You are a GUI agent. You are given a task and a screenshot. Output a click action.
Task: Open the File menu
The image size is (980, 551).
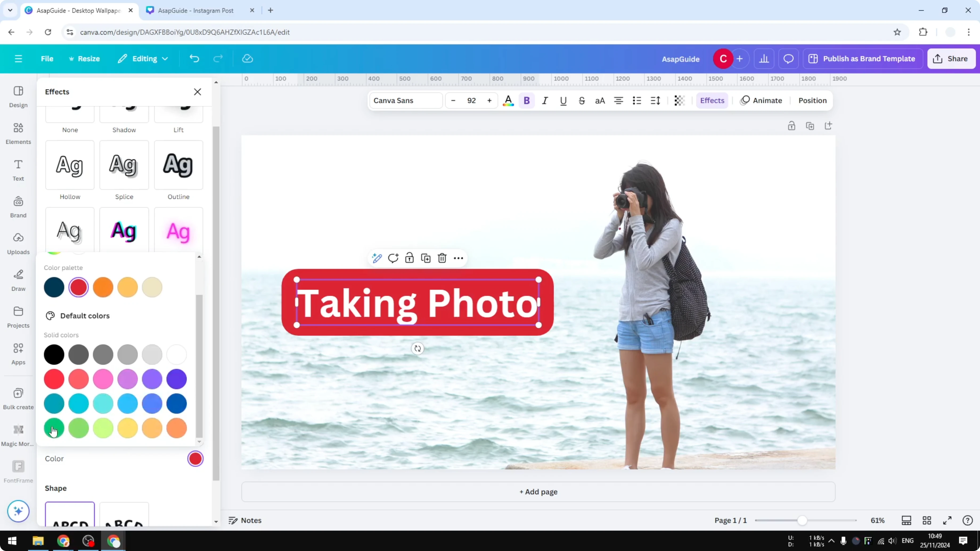47,59
